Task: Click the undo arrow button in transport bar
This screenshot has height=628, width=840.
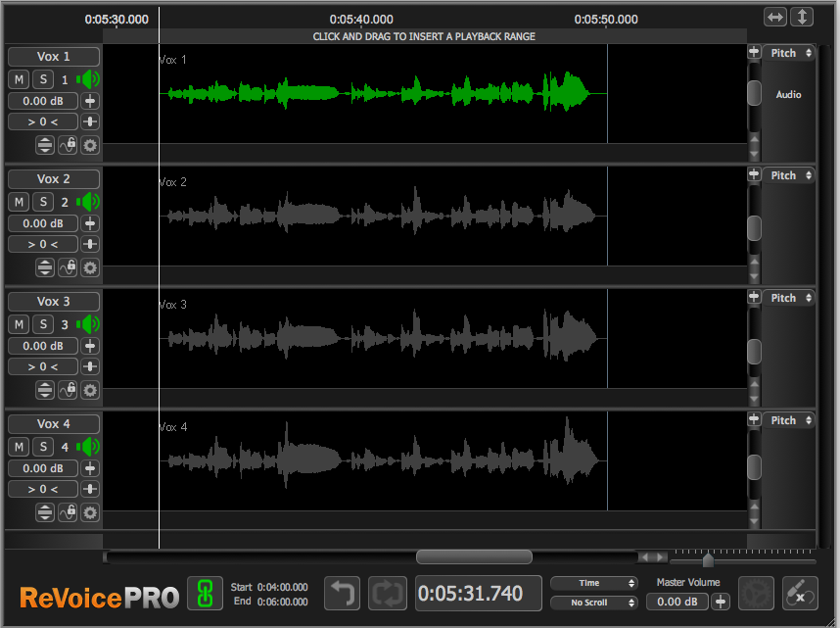Action: tap(342, 593)
